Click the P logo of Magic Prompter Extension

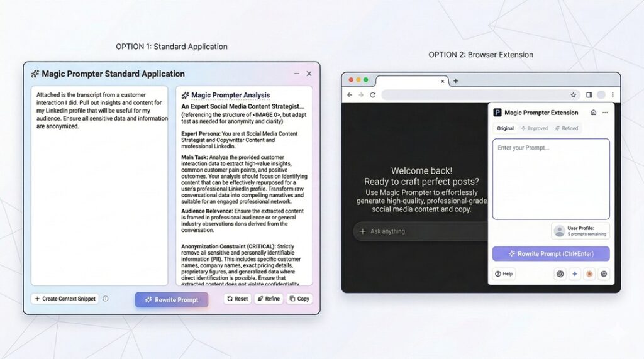pyautogui.click(x=497, y=113)
